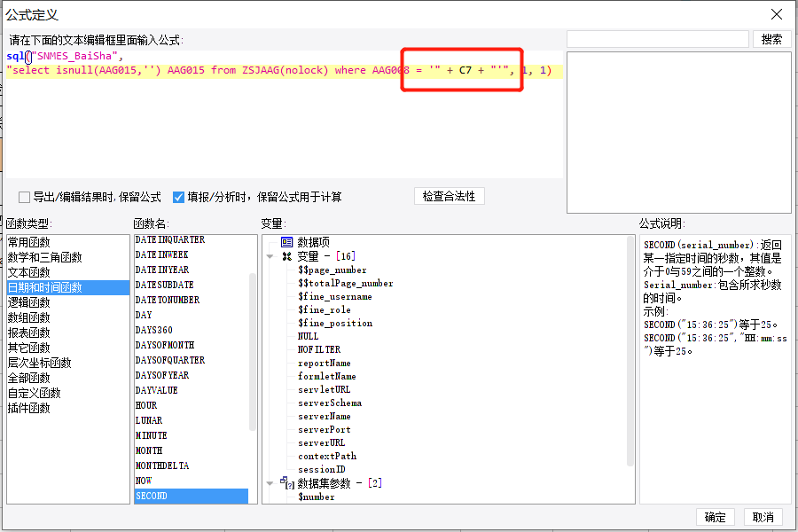
Task: Click the 搜索 button
Action: click(771, 39)
